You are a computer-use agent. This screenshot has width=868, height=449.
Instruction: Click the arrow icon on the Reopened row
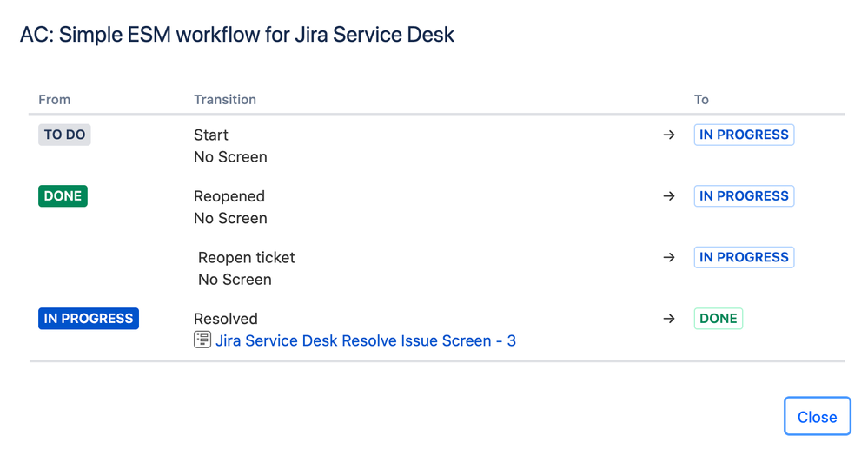pyautogui.click(x=669, y=196)
